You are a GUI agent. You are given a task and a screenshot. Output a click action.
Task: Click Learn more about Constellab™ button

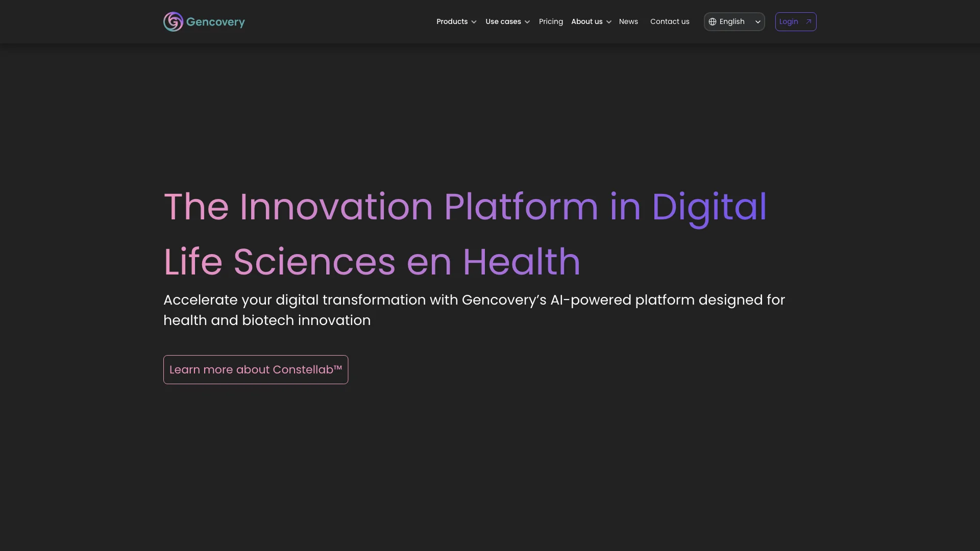coord(256,369)
